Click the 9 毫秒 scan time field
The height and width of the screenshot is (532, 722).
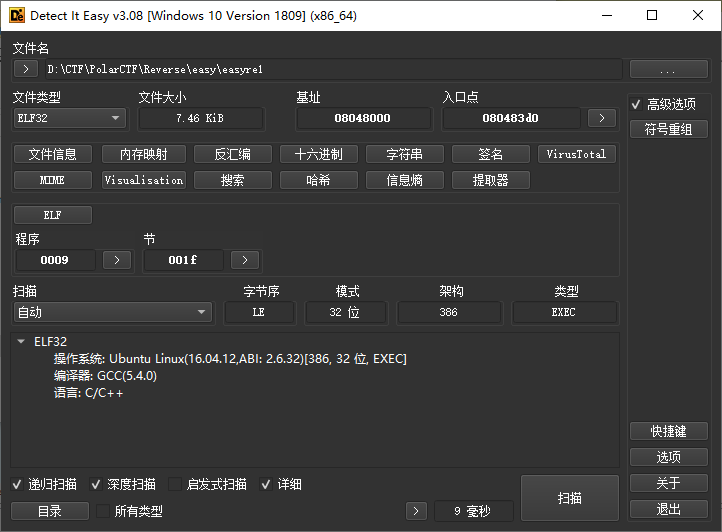(473, 511)
